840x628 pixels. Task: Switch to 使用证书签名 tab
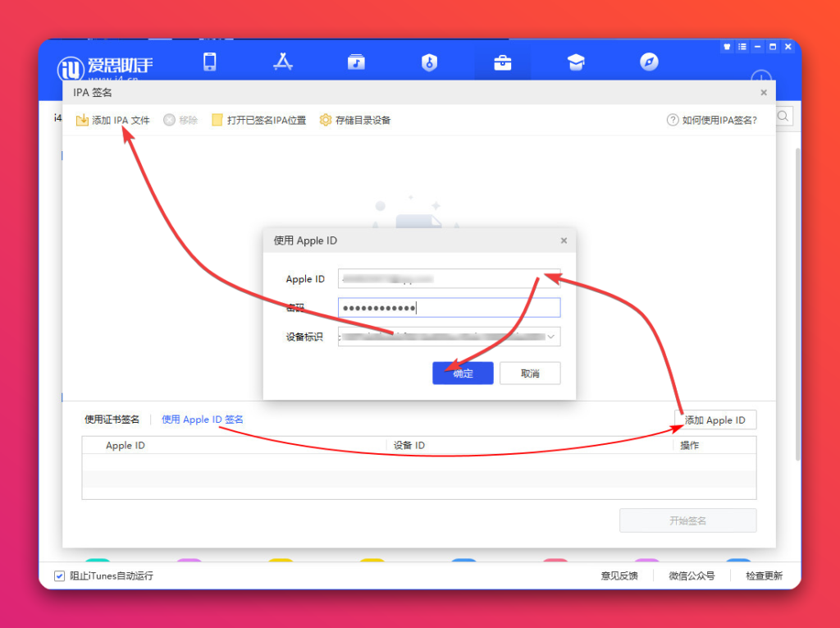point(112,419)
